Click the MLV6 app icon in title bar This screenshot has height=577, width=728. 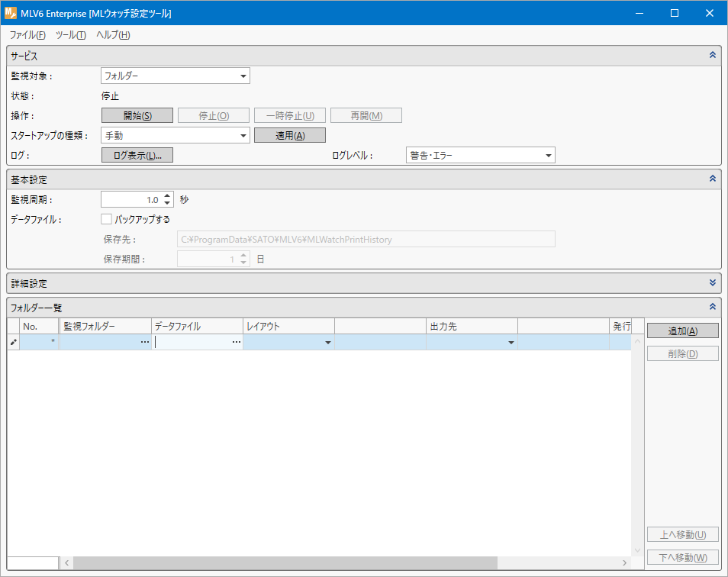tap(11, 13)
